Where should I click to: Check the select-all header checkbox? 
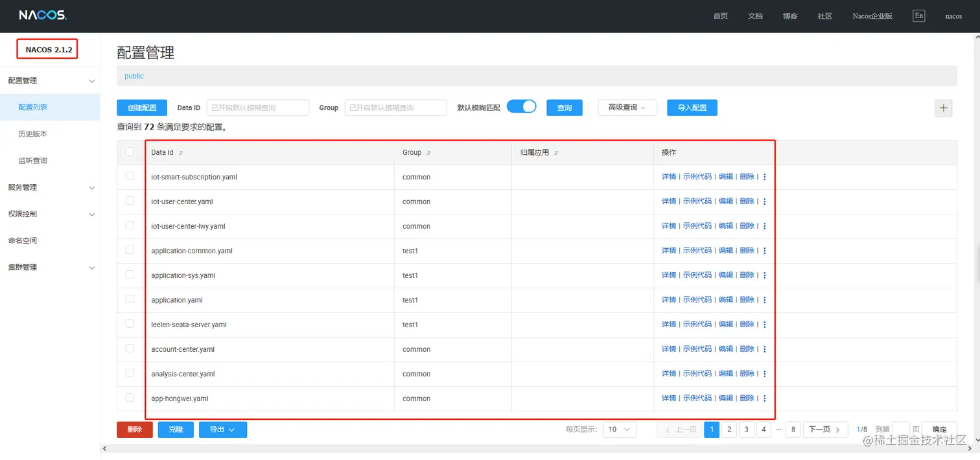coord(130,151)
